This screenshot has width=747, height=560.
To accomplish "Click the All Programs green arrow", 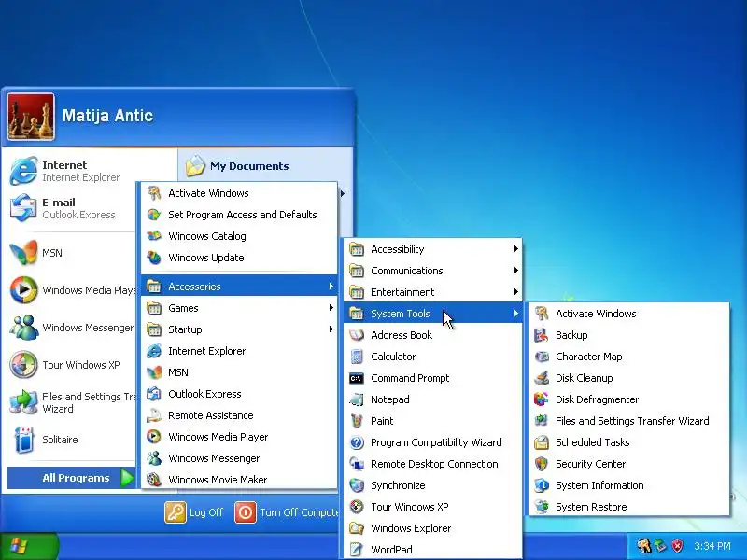I will point(127,478).
